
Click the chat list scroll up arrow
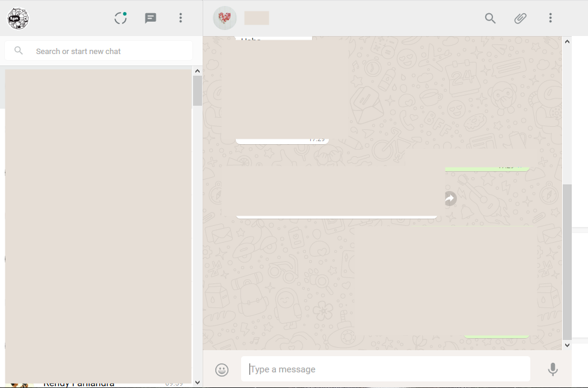[x=197, y=71]
